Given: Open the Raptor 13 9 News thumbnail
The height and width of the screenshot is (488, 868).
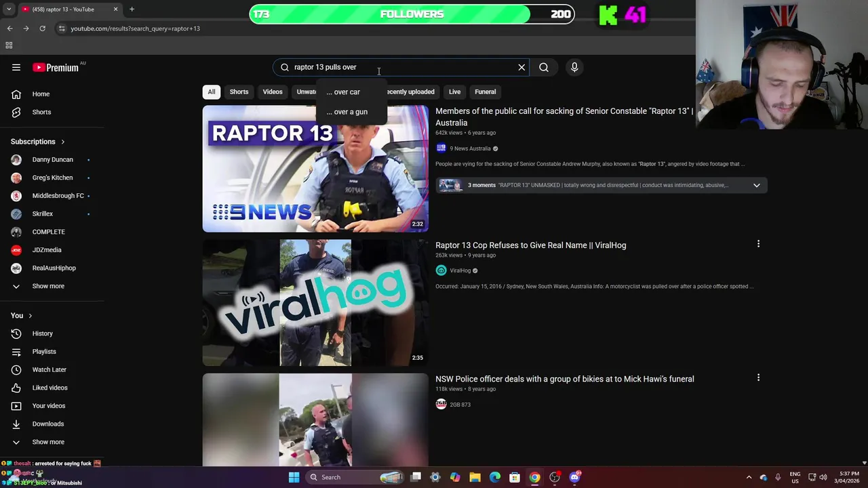Looking at the screenshot, I should click(315, 169).
